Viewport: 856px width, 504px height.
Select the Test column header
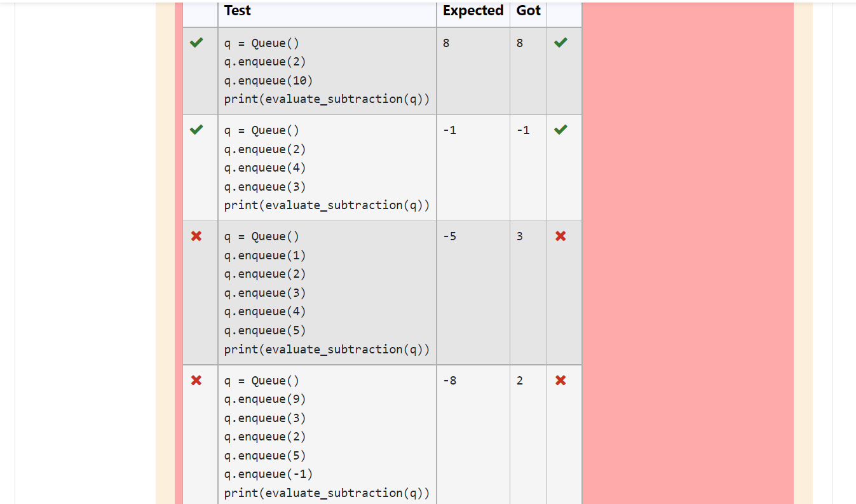coord(237,11)
